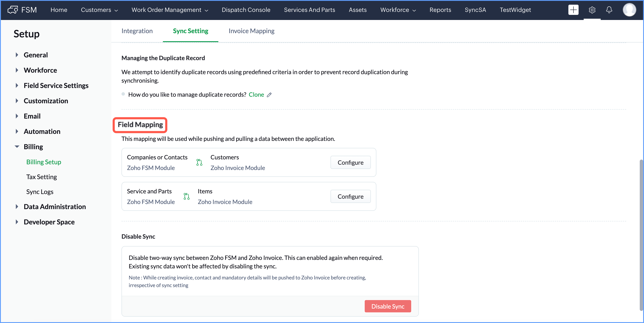
Task: Open the user profile avatar
Action: [629, 10]
